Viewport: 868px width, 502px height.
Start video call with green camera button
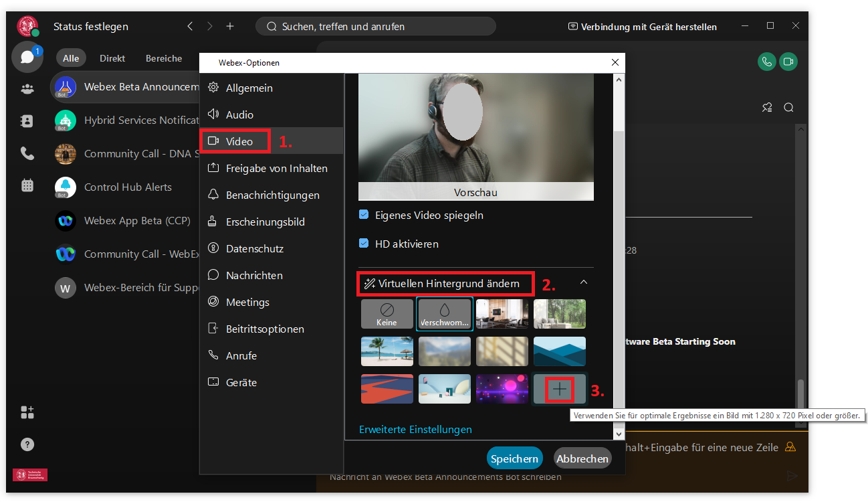tap(788, 62)
